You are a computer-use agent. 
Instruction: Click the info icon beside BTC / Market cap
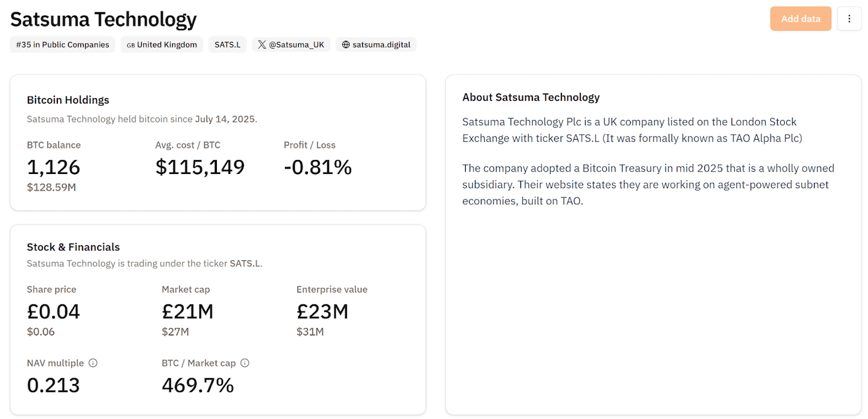(x=245, y=363)
